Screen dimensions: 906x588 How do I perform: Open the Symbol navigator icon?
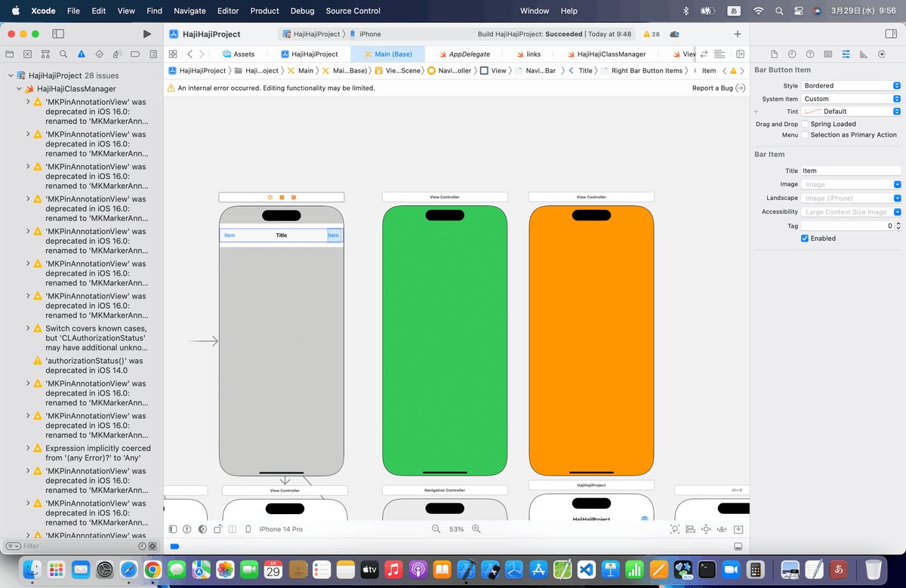coord(45,54)
